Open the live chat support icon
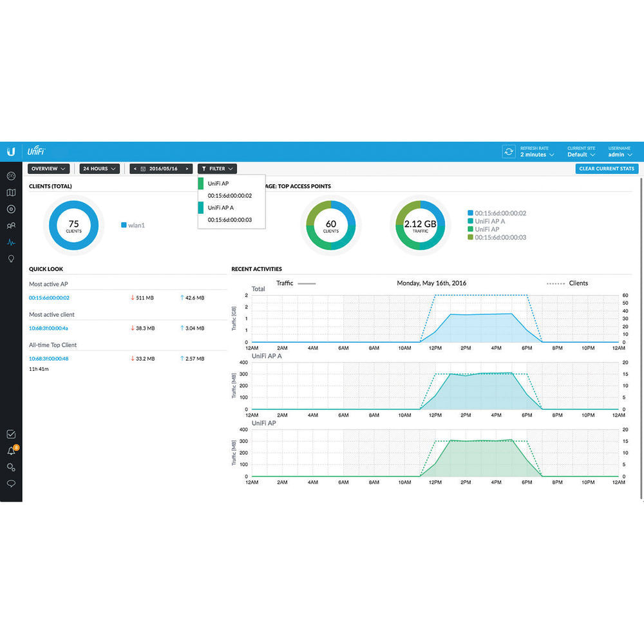This screenshot has height=644, width=644. point(11,484)
